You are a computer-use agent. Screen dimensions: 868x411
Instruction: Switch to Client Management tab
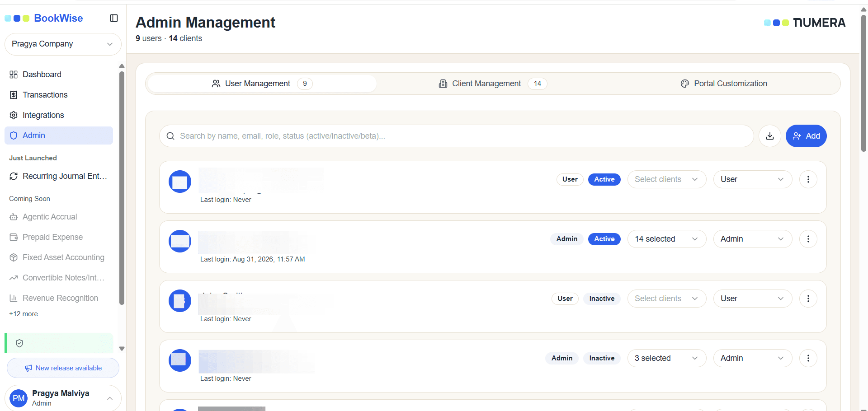(493, 84)
